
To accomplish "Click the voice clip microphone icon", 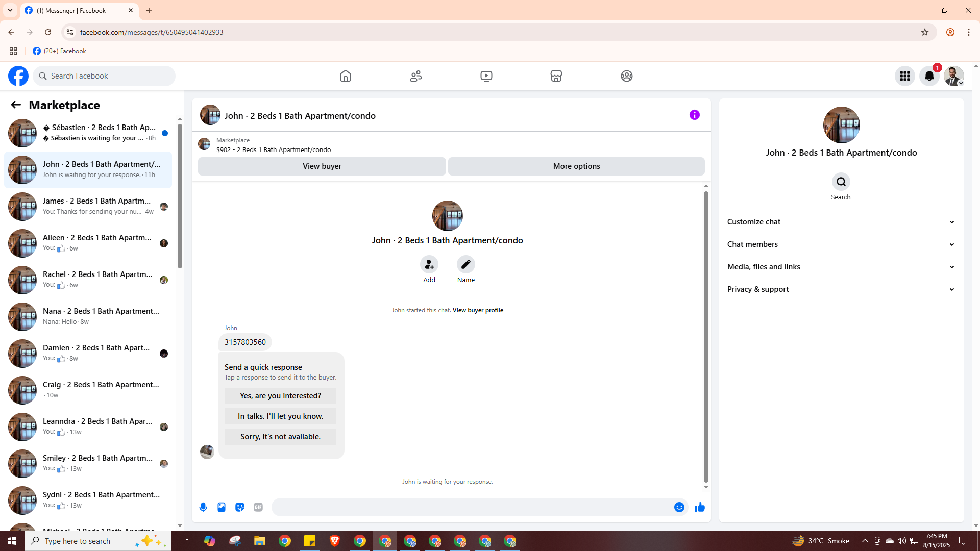I will (x=203, y=507).
